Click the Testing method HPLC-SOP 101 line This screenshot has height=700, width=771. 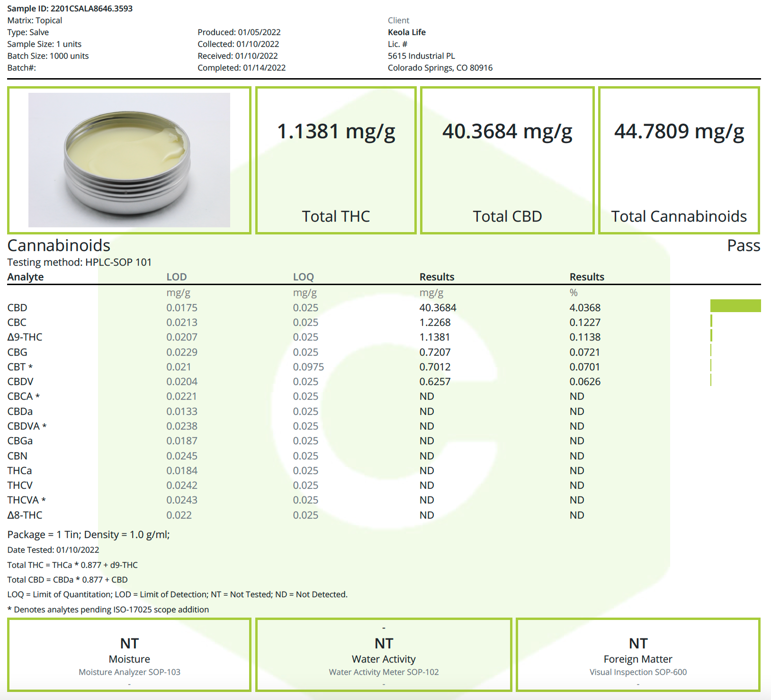[x=80, y=262]
